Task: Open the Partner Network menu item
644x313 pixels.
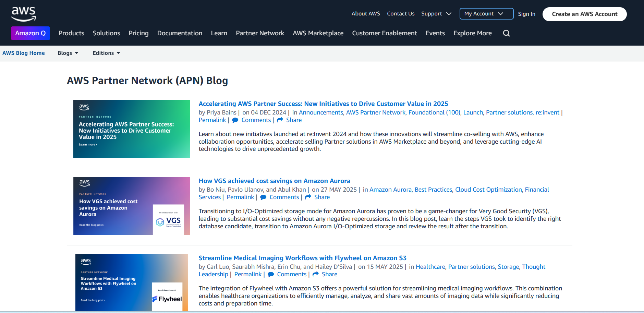Action: tap(260, 33)
